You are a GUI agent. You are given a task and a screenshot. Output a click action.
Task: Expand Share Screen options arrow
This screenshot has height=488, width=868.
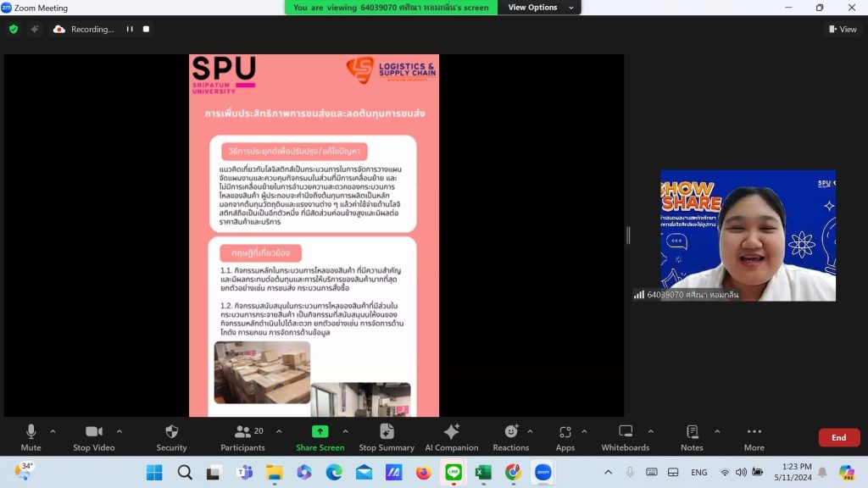pyautogui.click(x=346, y=431)
